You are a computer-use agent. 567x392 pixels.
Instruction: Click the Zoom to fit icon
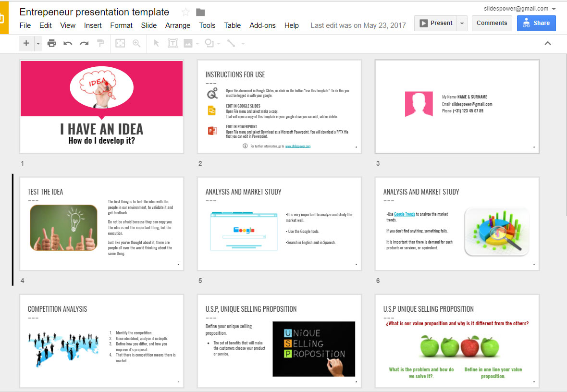coord(119,43)
